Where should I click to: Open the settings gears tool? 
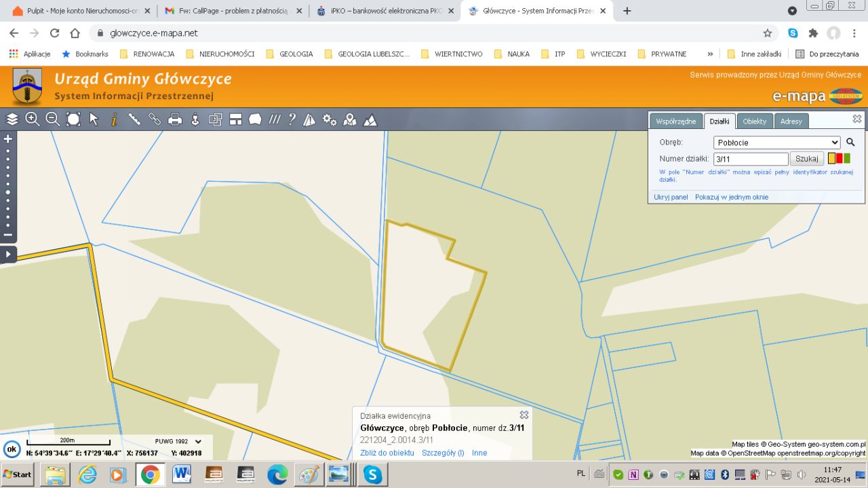point(330,119)
